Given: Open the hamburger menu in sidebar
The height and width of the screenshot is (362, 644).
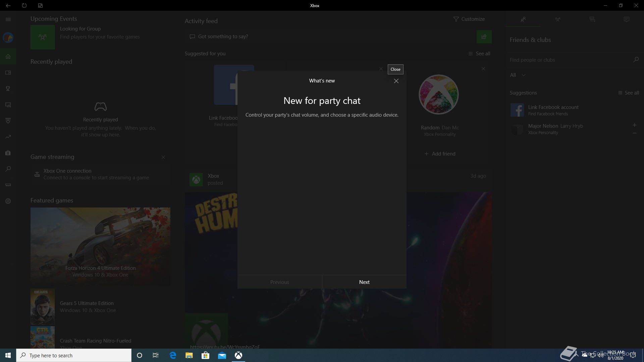Looking at the screenshot, I should (8, 19).
